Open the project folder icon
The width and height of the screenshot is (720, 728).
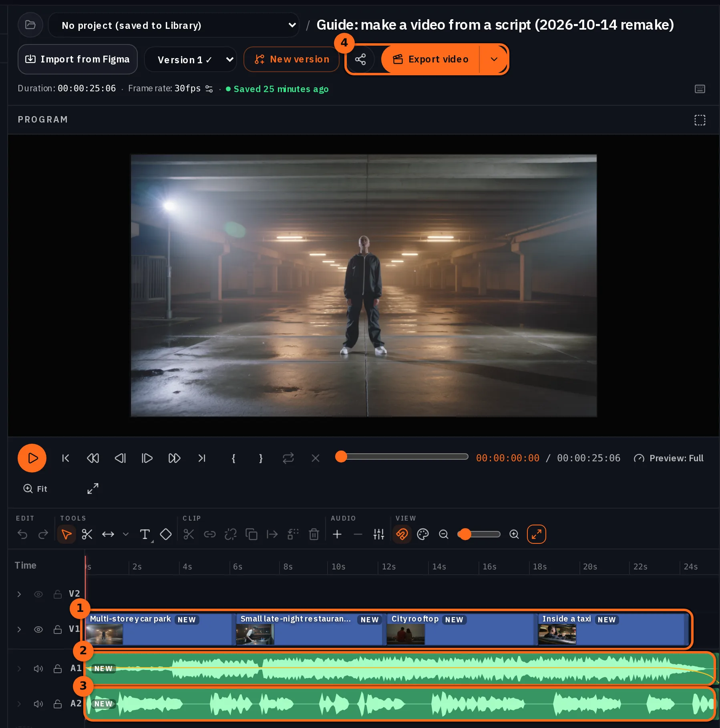(30, 25)
